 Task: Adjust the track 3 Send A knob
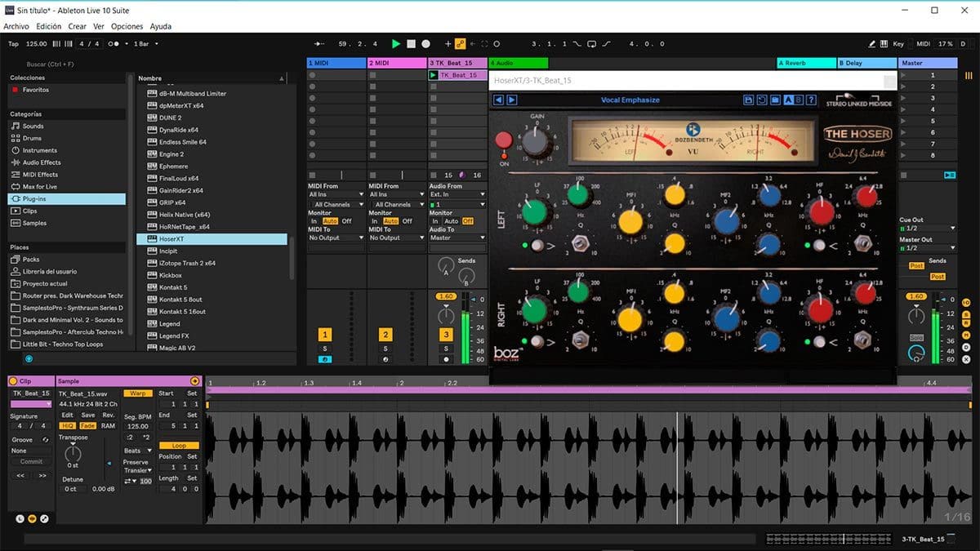coord(446,265)
